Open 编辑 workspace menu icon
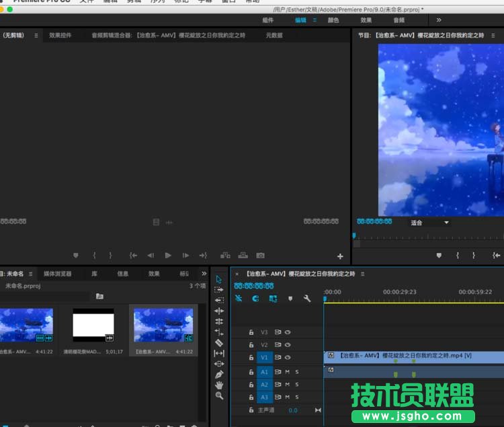 314,20
